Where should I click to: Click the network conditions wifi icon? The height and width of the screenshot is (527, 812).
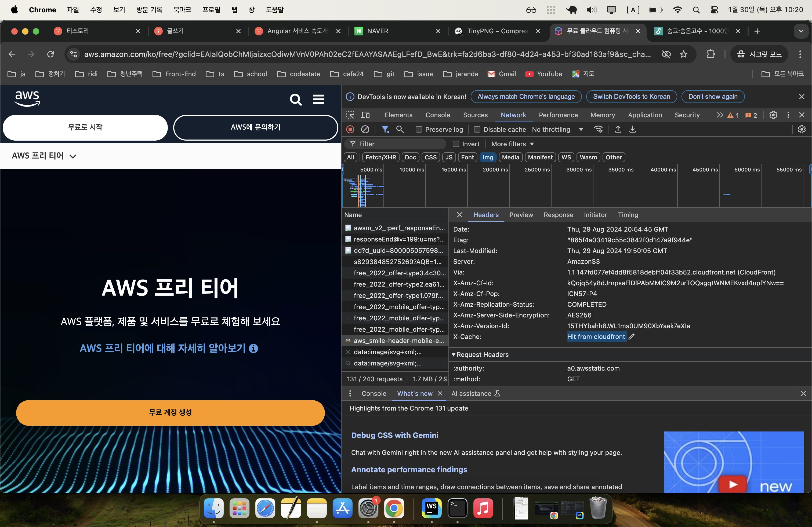(599, 130)
